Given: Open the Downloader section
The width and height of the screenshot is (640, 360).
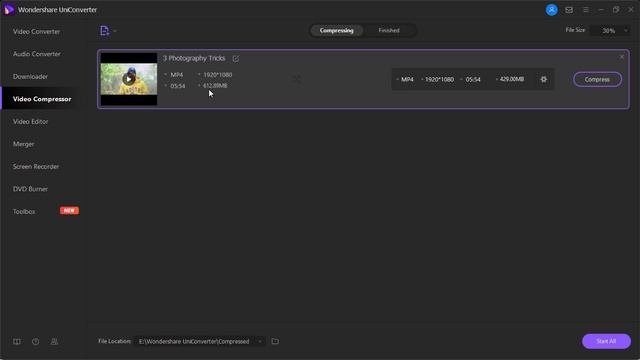Looking at the screenshot, I should [x=30, y=76].
